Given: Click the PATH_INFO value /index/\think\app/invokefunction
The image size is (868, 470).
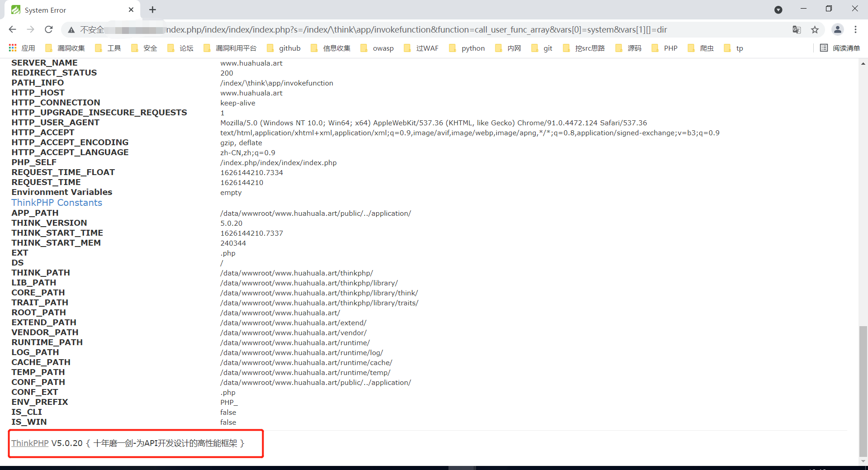Looking at the screenshot, I should point(277,83).
